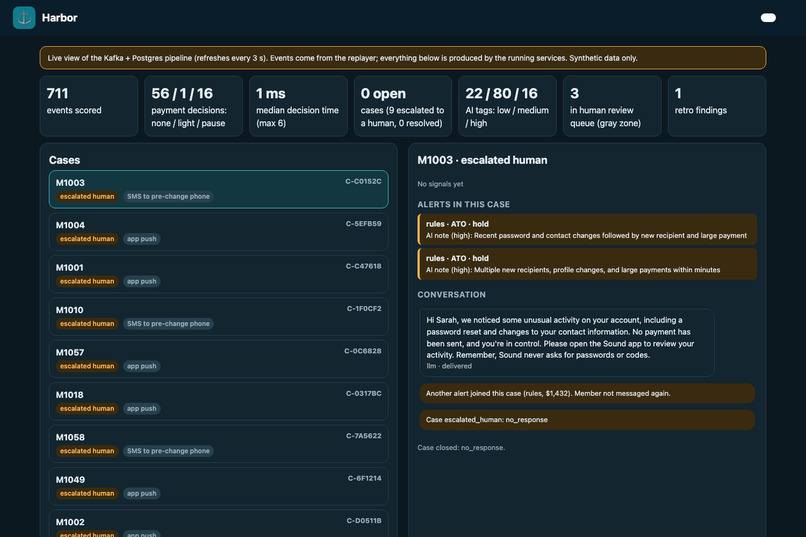806x537 pixels.
Task: Click case ID C-5EFB59
Action: tap(363, 224)
